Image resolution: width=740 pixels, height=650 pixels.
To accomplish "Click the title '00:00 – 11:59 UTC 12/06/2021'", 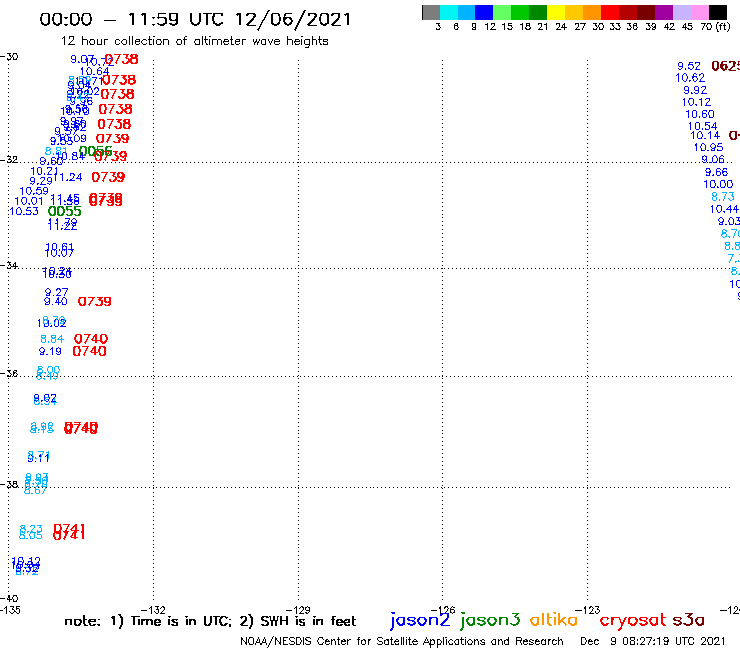I will coord(195,19).
